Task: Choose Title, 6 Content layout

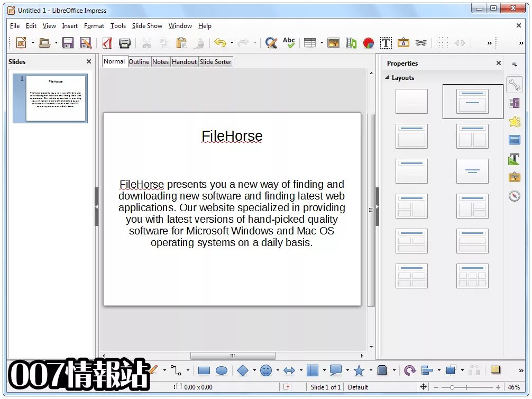Action: 472,276
